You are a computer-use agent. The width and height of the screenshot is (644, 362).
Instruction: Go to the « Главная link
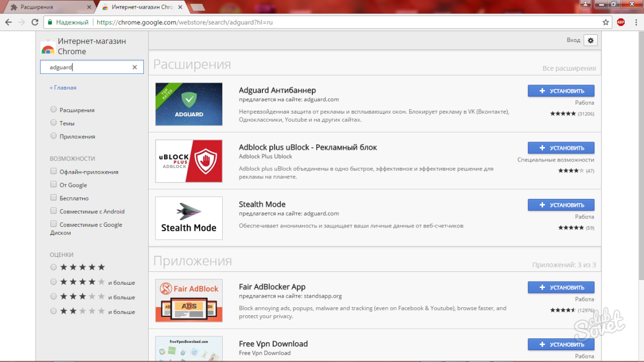(x=63, y=87)
